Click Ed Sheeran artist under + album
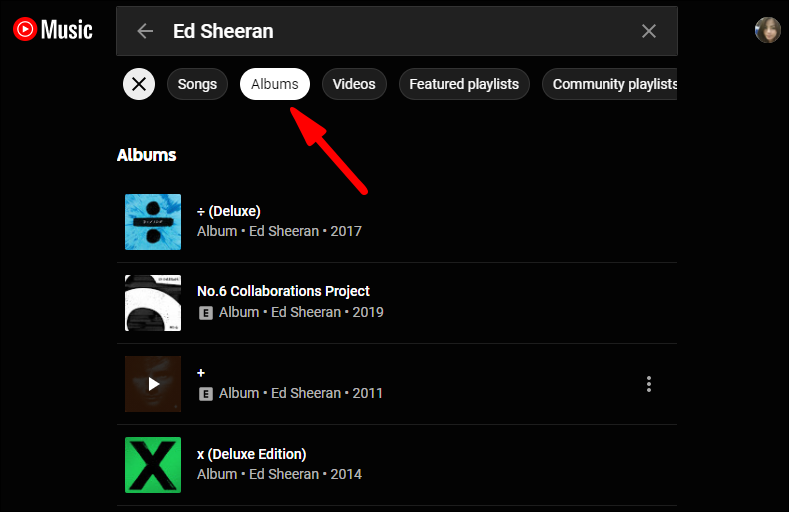The height and width of the screenshot is (512, 789). pos(306,394)
